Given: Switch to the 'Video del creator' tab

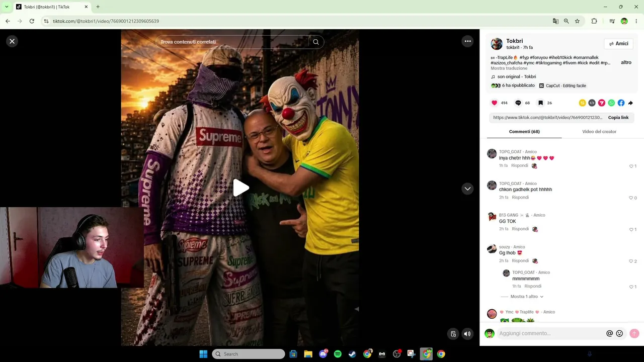Looking at the screenshot, I should (x=599, y=132).
